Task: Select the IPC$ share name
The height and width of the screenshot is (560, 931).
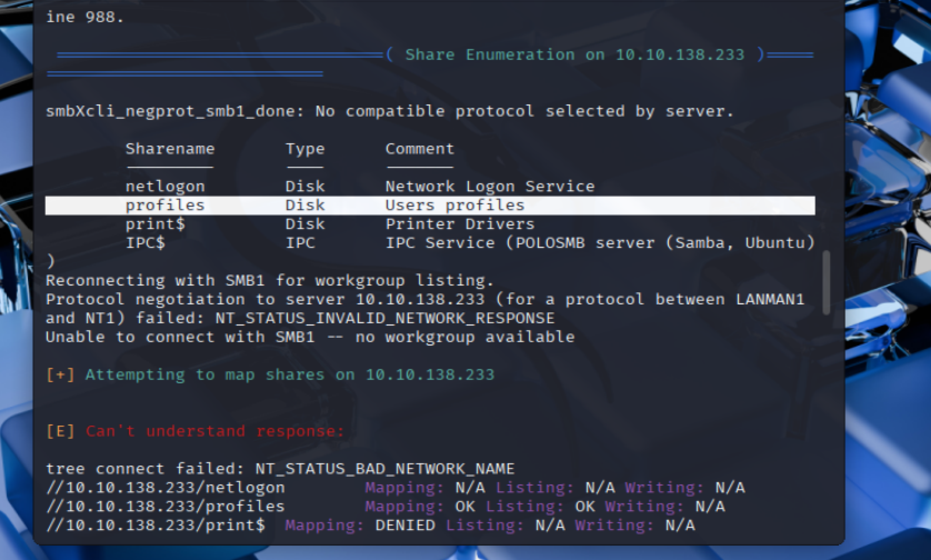Action: click(x=145, y=243)
